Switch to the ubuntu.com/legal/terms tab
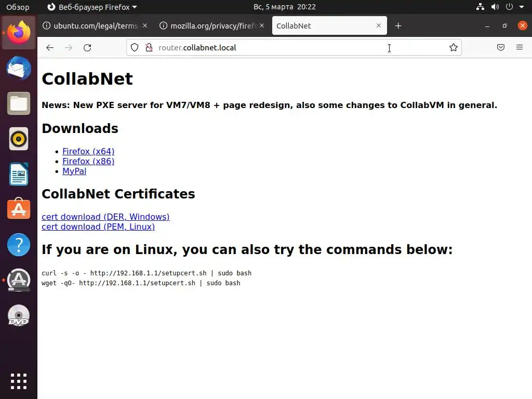Screen dimensions: 532x399 coord(96,26)
